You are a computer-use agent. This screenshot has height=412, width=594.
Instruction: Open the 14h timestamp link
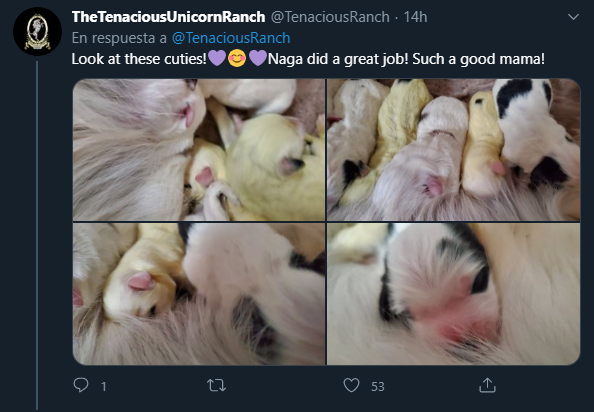(x=415, y=17)
